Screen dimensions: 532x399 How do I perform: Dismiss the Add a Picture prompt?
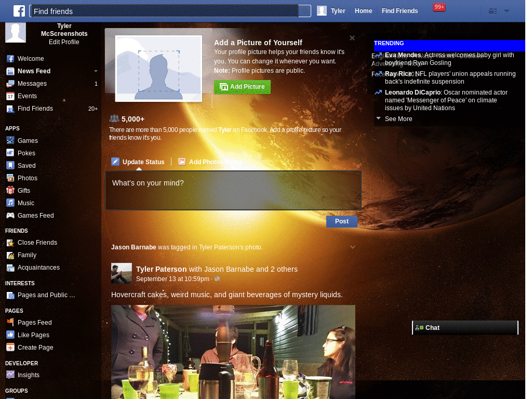352,38
